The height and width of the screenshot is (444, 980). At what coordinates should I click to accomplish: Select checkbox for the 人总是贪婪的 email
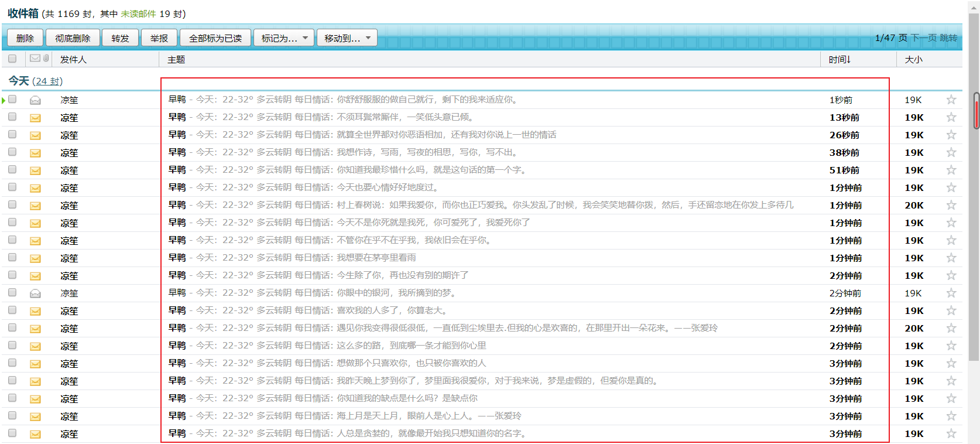[12, 433]
